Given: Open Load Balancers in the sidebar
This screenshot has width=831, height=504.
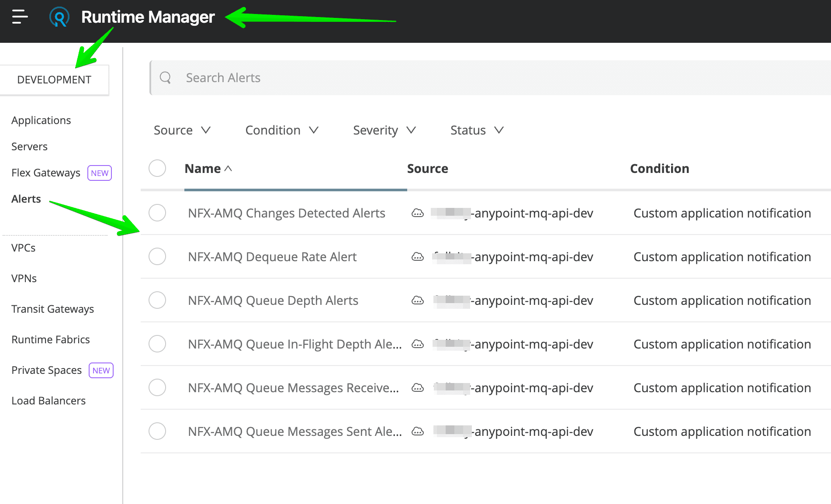Looking at the screenshot, I should 48,400.
